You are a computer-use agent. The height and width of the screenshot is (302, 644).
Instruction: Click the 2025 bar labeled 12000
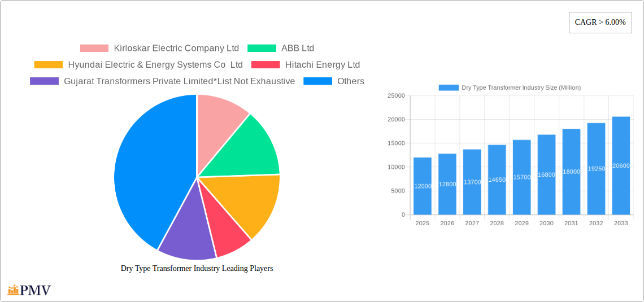tap(423, 186)
